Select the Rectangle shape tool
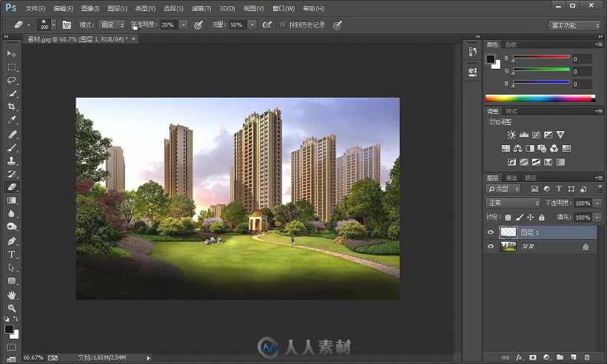607x364 pixels. click(11, 281)
